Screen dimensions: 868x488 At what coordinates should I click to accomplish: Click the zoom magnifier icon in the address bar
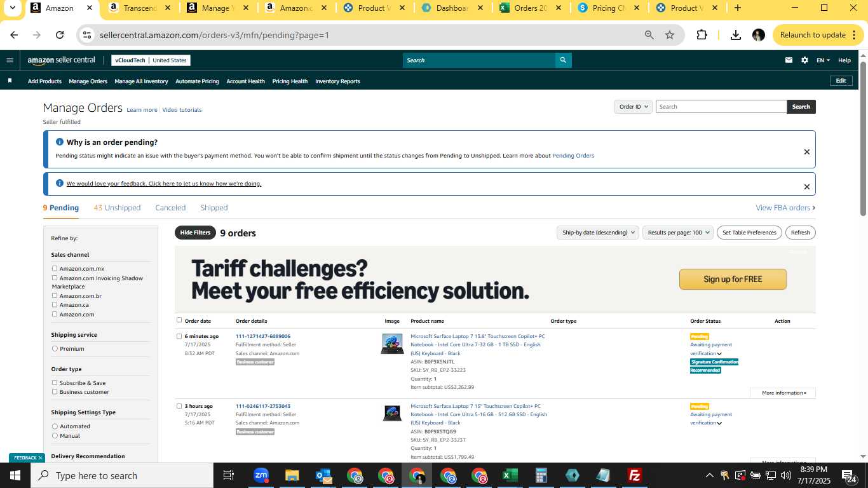tap(649, 35)
